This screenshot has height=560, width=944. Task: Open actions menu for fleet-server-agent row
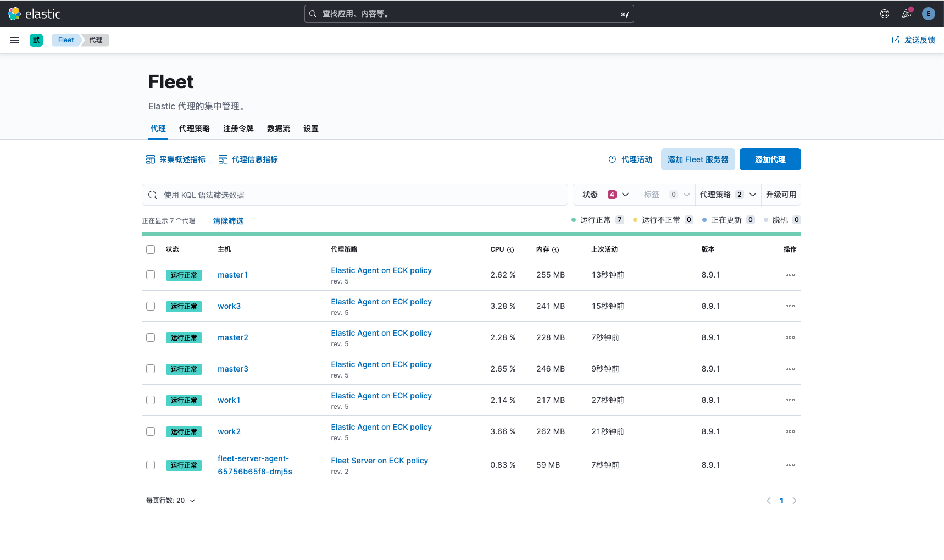coord(790,465)
